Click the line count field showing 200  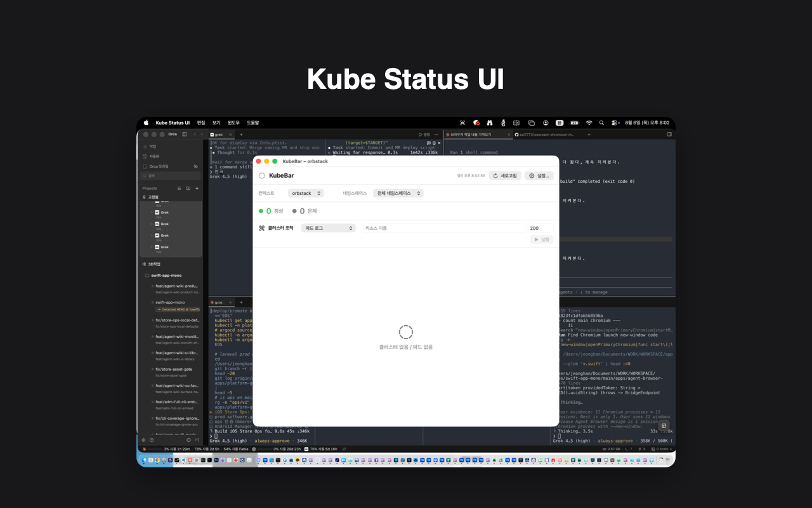tap(540, 228)
